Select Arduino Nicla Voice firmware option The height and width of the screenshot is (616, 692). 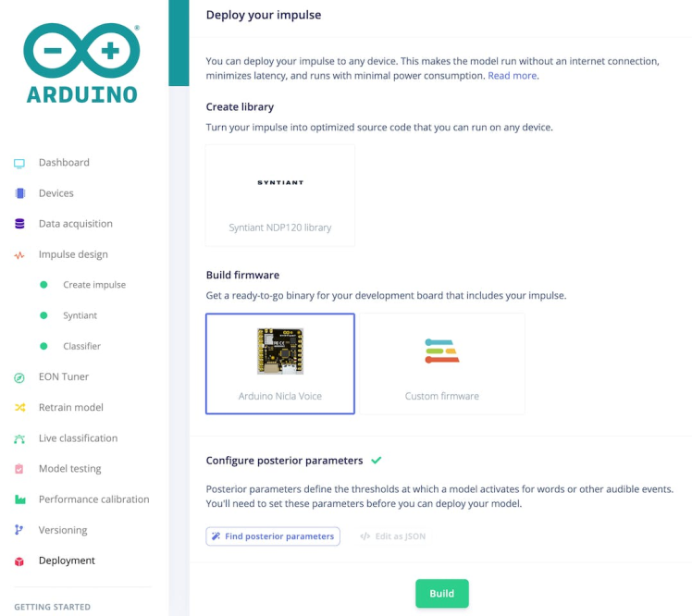click(x=279, y=363)
